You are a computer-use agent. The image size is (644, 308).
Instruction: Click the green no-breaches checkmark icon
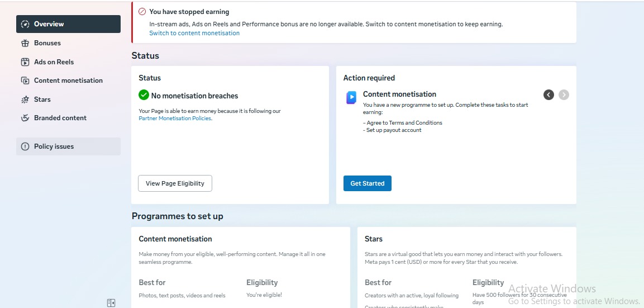(144, 95)
